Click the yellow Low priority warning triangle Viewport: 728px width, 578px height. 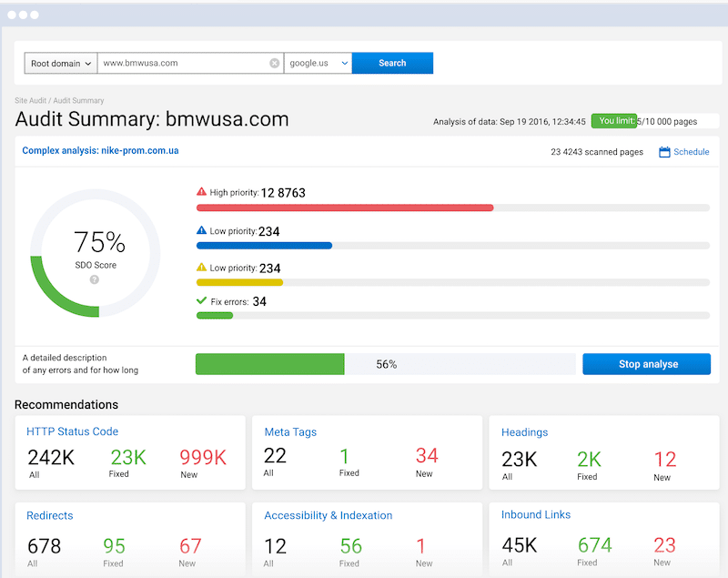[x=201, y=267]
